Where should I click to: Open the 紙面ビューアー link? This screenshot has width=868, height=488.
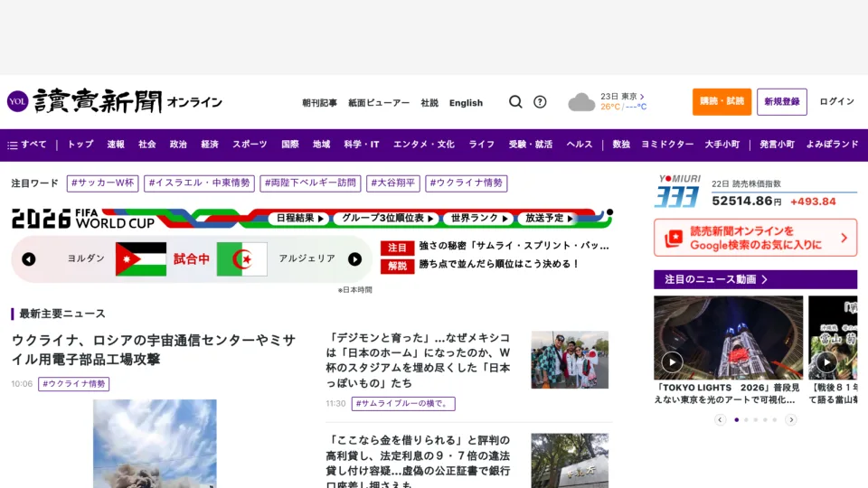click(x=379, y=103)
